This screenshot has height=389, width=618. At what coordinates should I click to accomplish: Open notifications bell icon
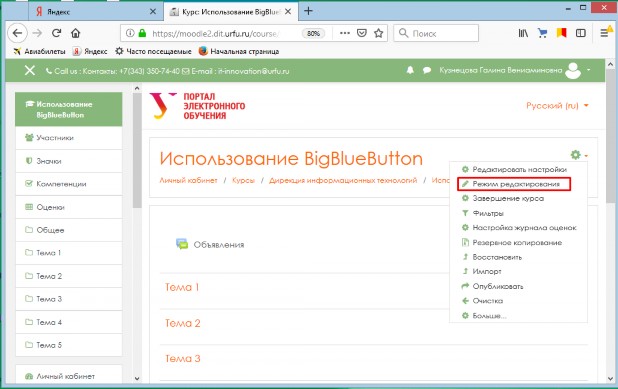410,70
